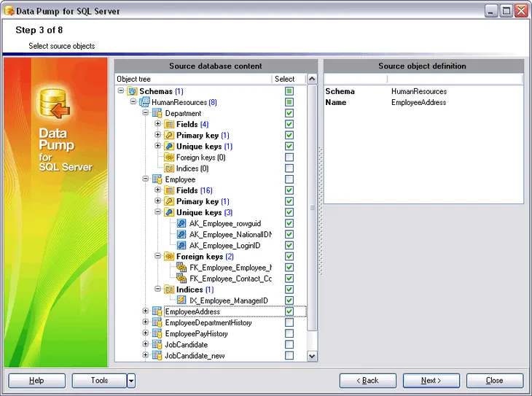Image resolution: width=532 pixels, height=396 pixels.
Task: Click the Primary key icon under Department
Action: pos(169,136)
